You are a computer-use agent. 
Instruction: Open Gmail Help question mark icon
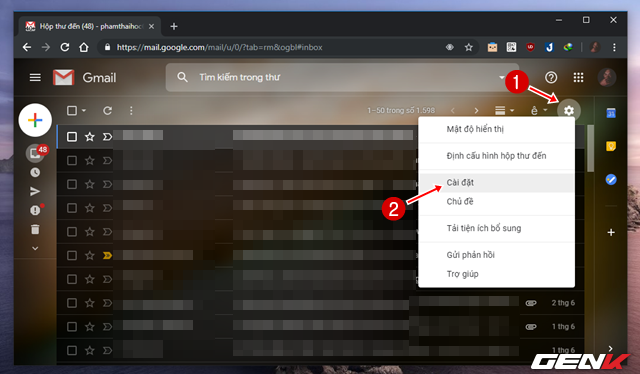click(x=551, y=78)
